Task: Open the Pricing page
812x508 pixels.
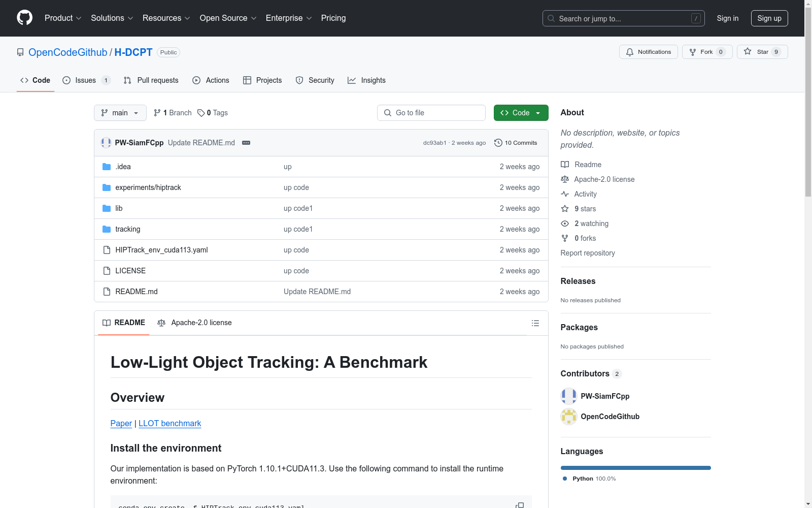Action: click(x=333, y=18)
